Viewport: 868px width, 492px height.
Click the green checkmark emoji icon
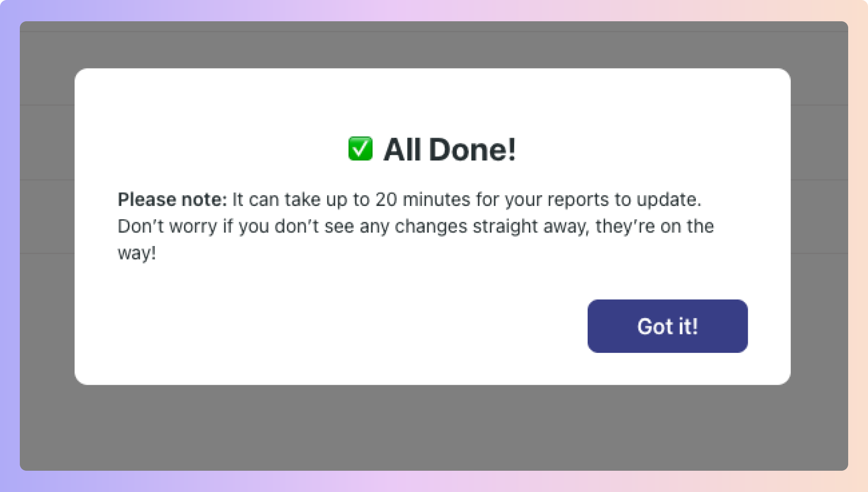[x=361, y=148]
